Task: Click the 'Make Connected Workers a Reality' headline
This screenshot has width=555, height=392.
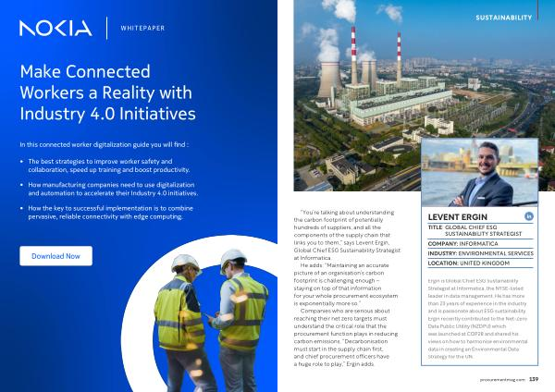Action: tap(107, 92)
